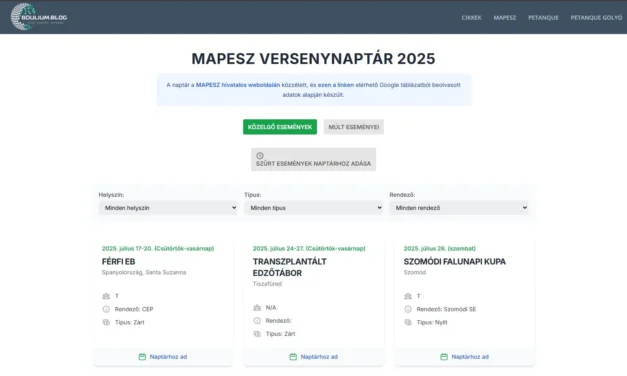
Task: Switch to MÚLT ESEMÉNYEI past events
Action: [x=353, y=127]
